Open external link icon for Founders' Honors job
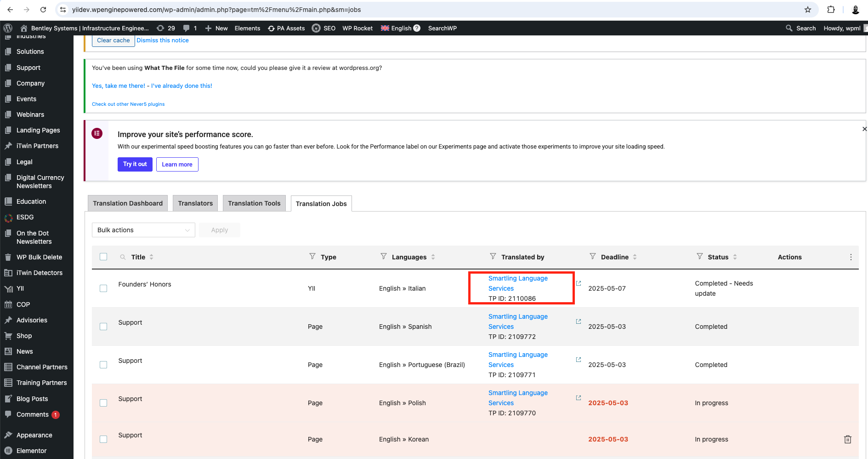Screen dimensions: 868x459 coord(579,283)
